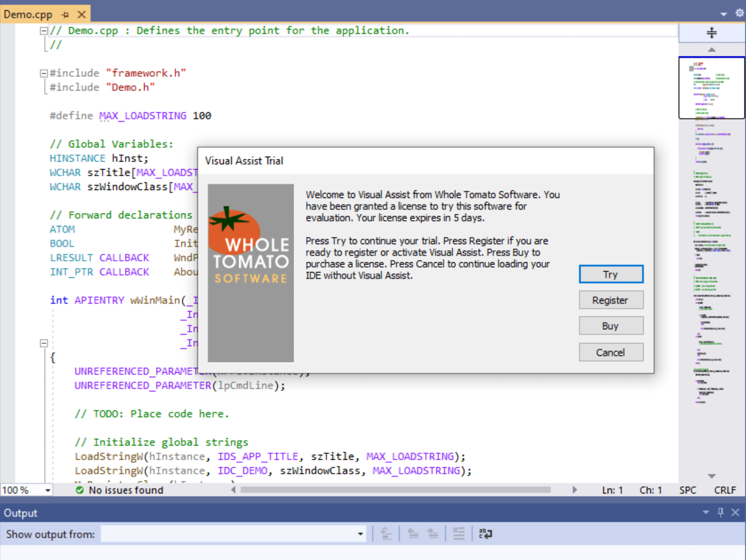Collapse the #include block outline

click(44, 73)
